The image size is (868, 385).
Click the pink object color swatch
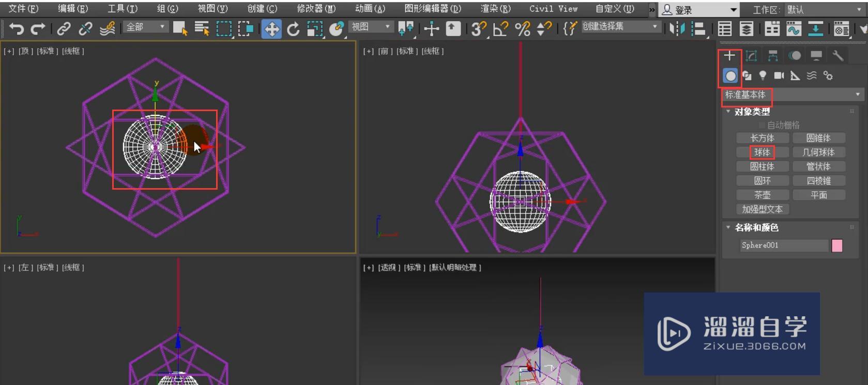coord(837,245)
